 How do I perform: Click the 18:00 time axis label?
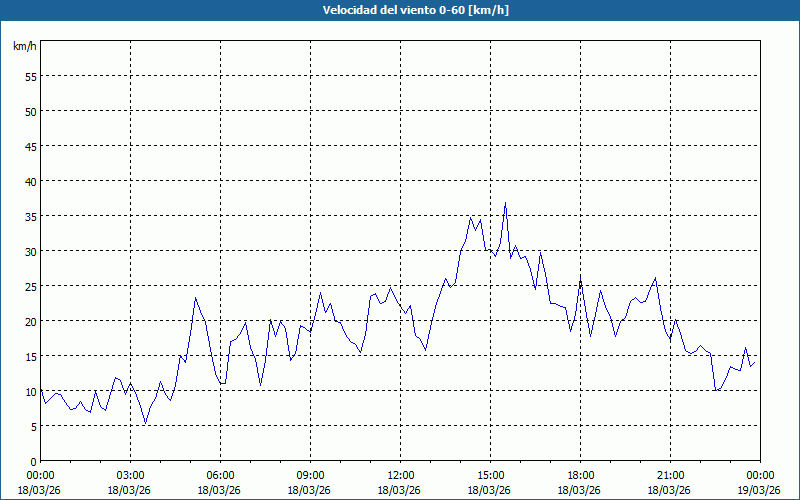[x=580, y=475]
